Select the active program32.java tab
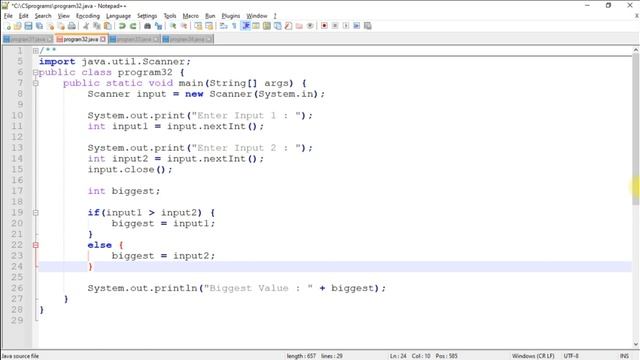The image size is (640, 360). (81, 39)
